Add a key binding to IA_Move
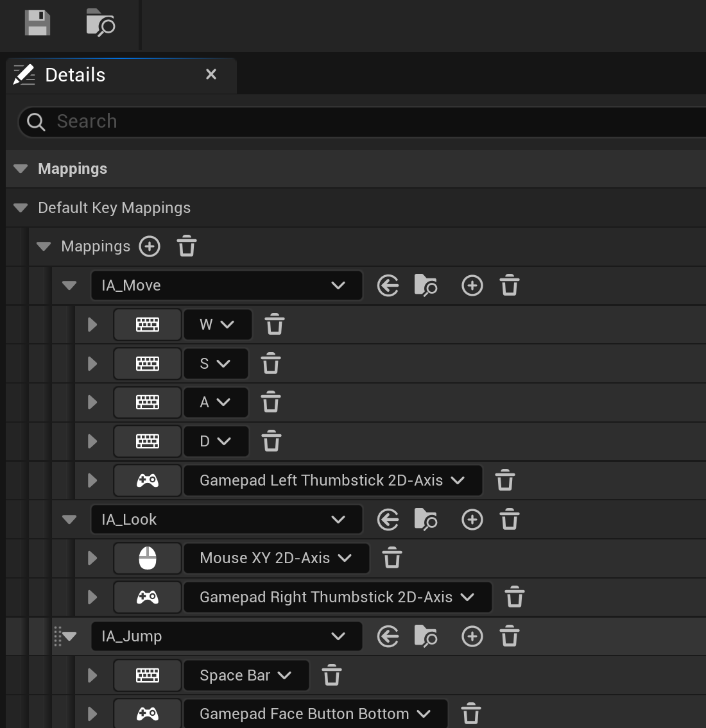The width and height of the screenshot is (706, 728). tap(472, 285)
